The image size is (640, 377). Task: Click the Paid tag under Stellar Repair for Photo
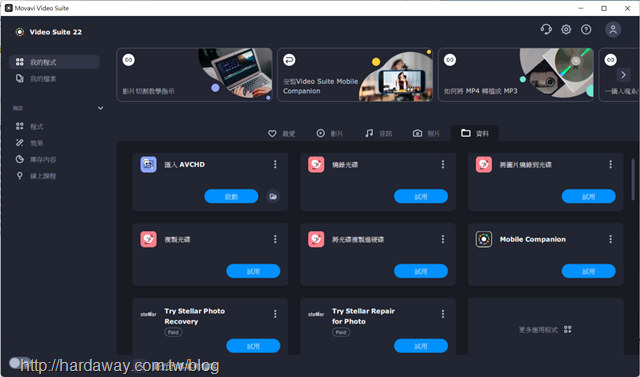coord(341,332)
